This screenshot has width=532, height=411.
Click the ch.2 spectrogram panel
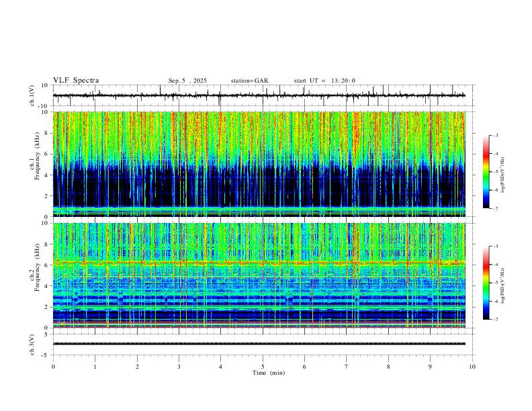coord(259,275)
